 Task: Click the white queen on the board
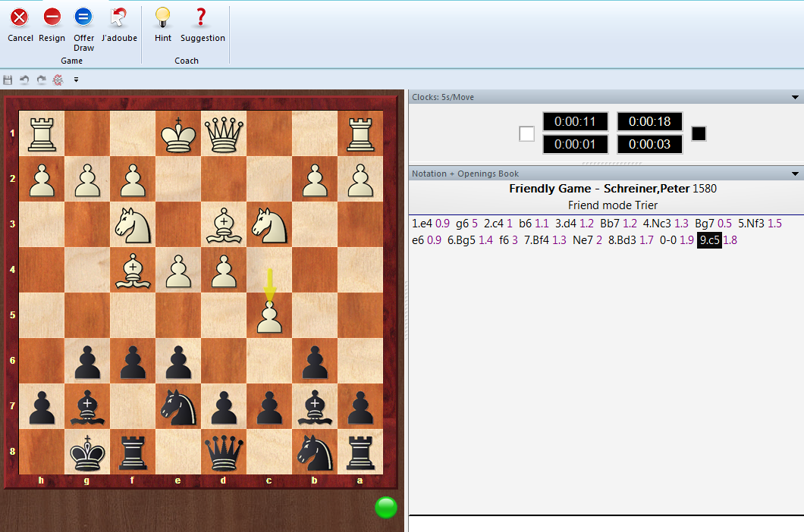(224, 133)
